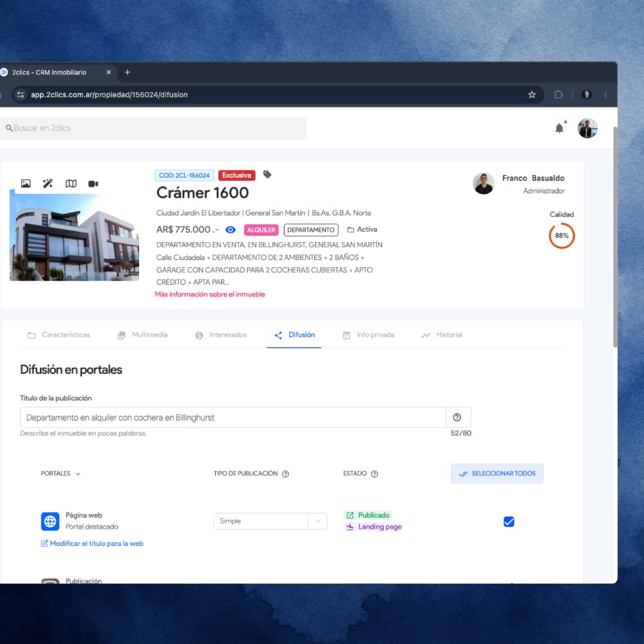This screenshot has height=644, width=644.
Task: Click the help icon next to Tipo de publicación
Action: [x=285, y=473]
